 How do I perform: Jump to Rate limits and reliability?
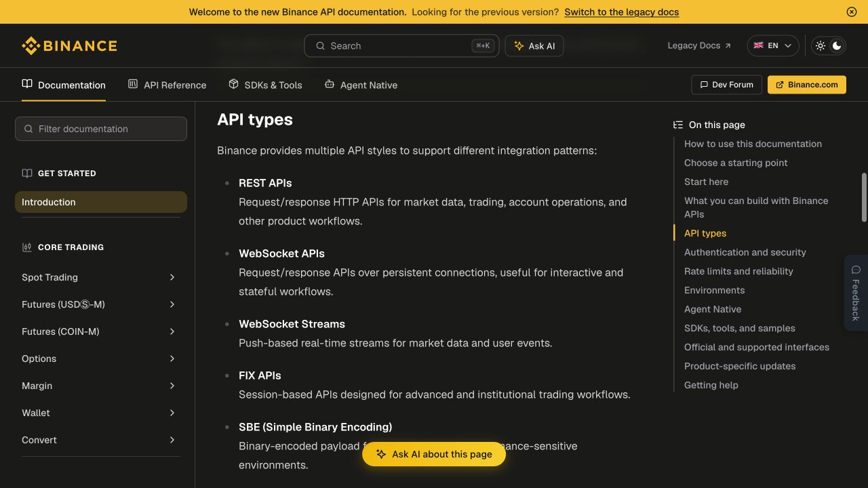coord(738,271)
